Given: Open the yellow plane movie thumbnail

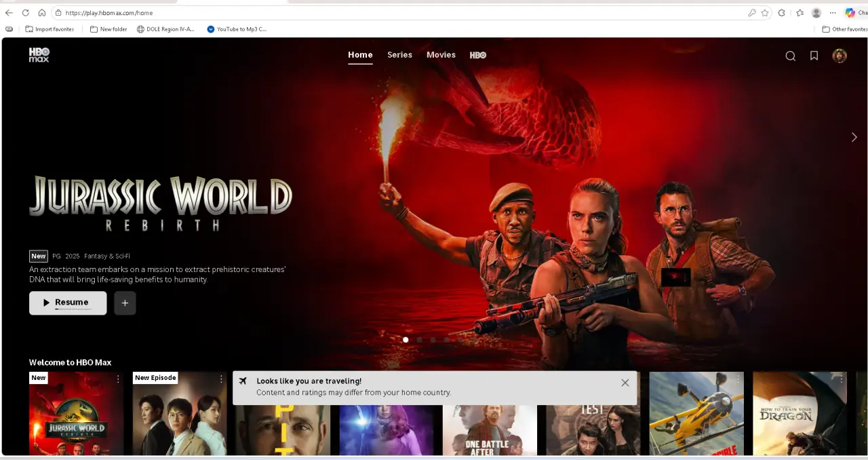Looking at the screenshot, I should click(x=696, y=413).
